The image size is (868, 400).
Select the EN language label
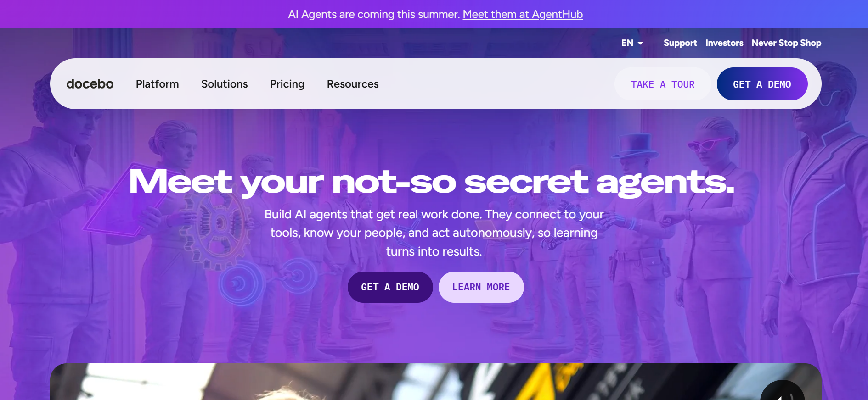[627, 43]
